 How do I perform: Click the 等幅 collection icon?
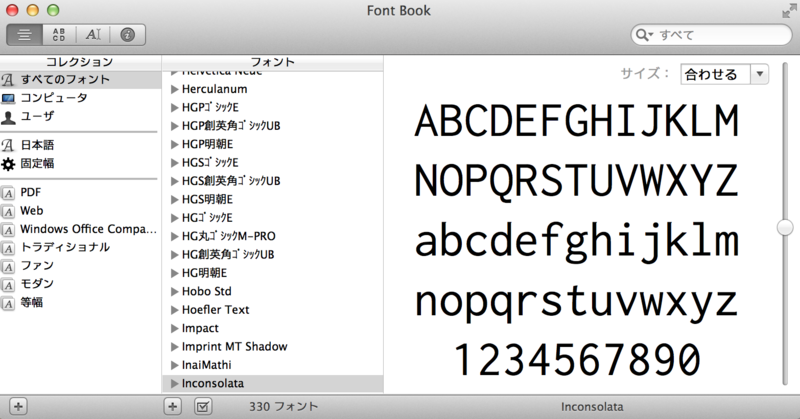[8, 304]
